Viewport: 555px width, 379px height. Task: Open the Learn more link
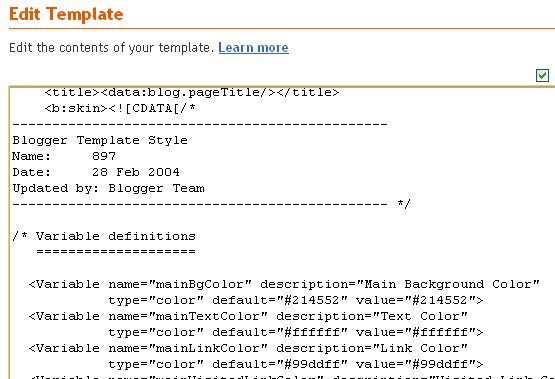[253, 47]
